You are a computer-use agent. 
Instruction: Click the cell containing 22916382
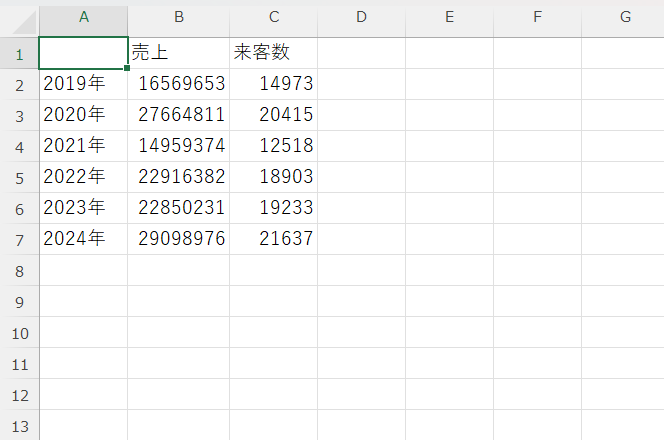[x=179, y=177]
